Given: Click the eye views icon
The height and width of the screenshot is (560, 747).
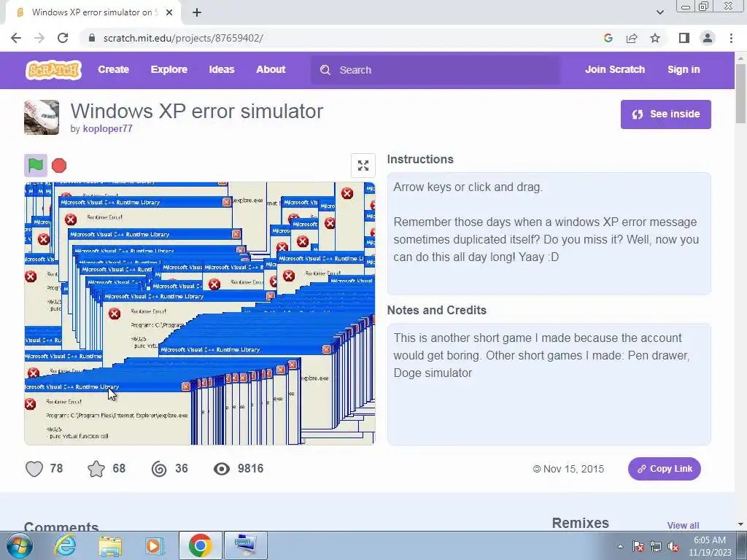Looking at the screenshot, I should click(x=222, y=469).
